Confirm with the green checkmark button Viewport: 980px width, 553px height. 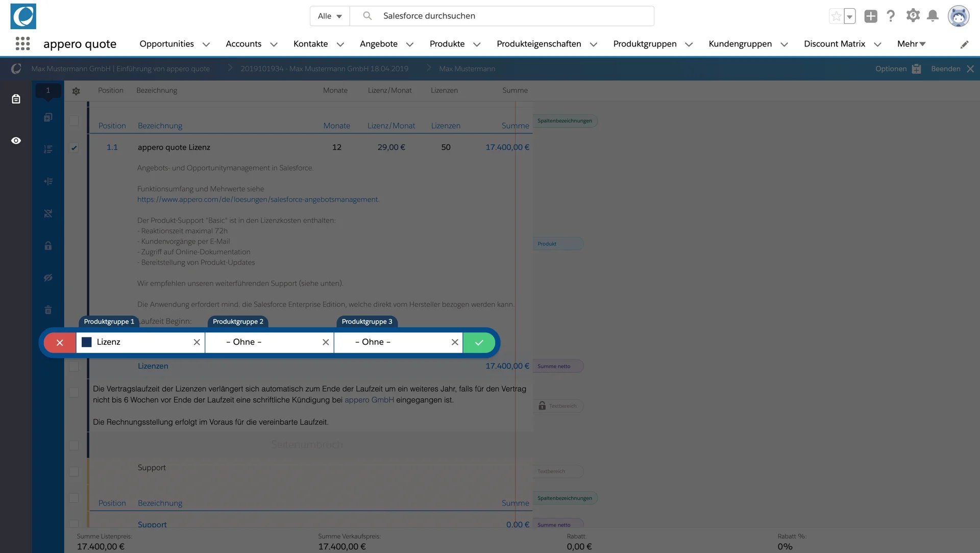[x=479, y=343]
